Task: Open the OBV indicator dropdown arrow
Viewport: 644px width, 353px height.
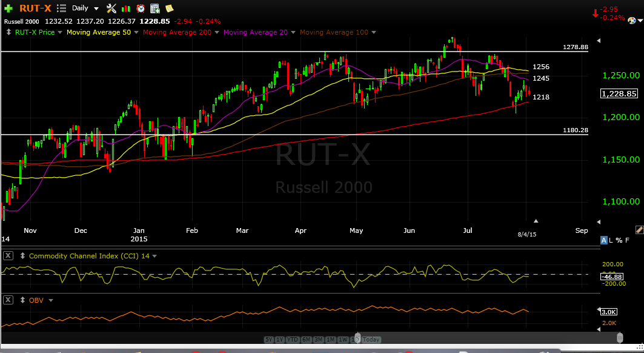Action: click(x=51, y=301)
